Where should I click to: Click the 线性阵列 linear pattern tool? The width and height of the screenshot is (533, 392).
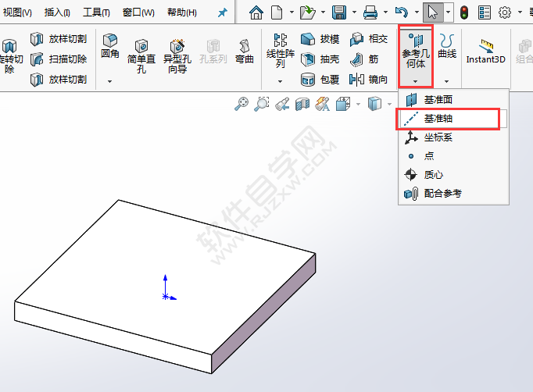click(281, 50)
